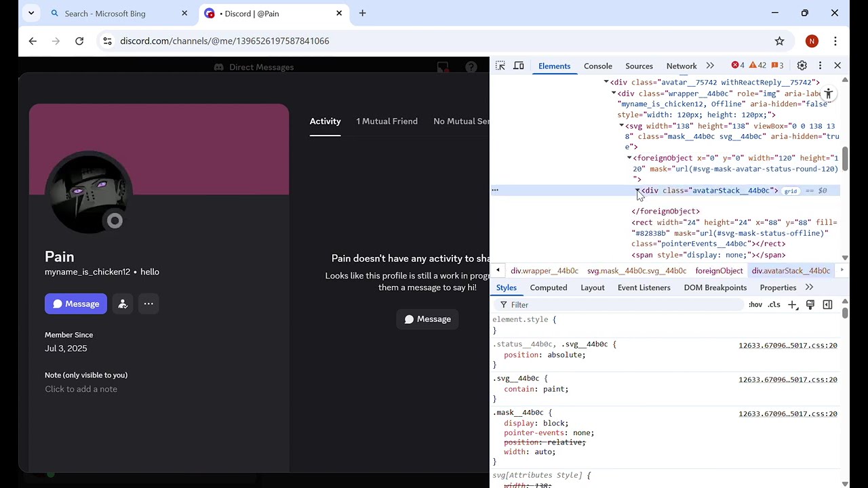Select div.avatarStack__44b0c breadcrumb
868x488 pixels.
coord(791,270)
